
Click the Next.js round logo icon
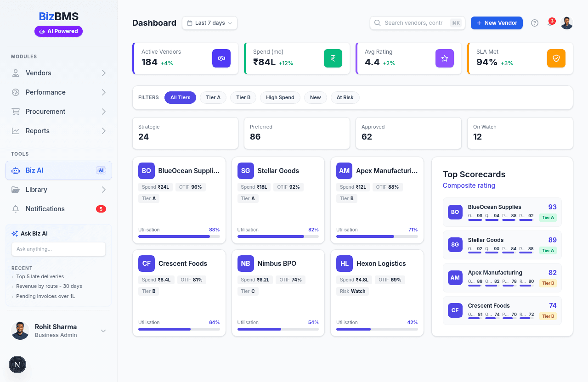(17, 365)
